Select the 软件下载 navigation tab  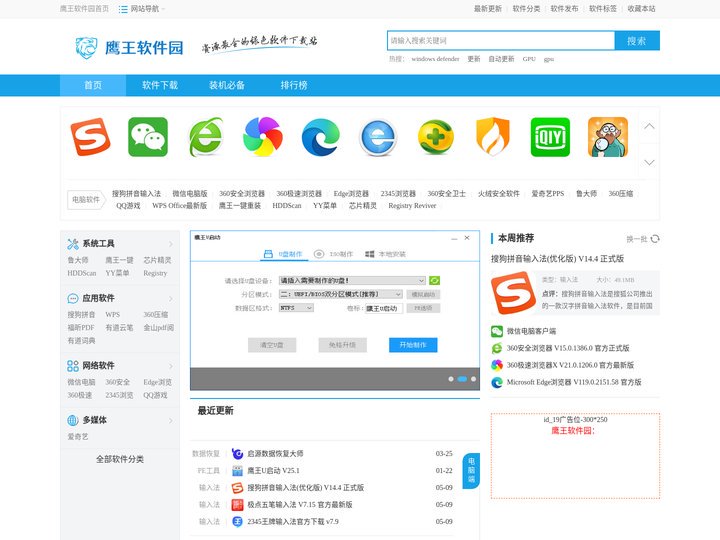click(160, 85)
